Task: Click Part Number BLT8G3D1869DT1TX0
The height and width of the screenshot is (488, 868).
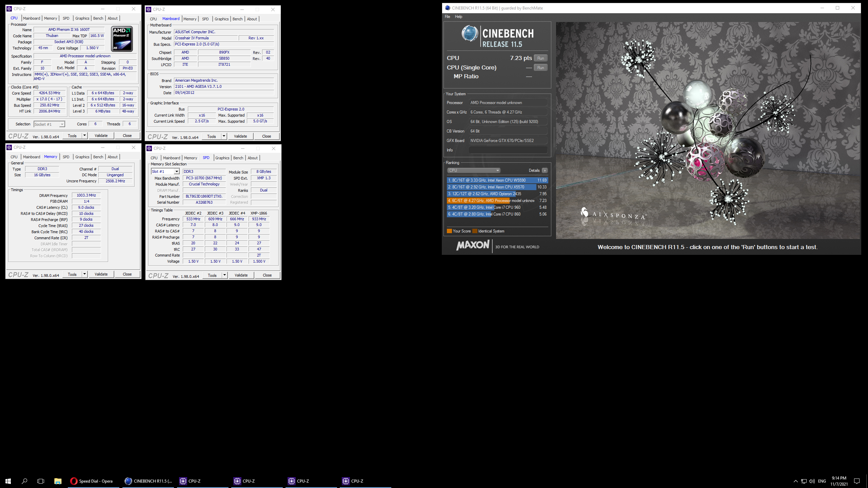Action: [204, 196]
